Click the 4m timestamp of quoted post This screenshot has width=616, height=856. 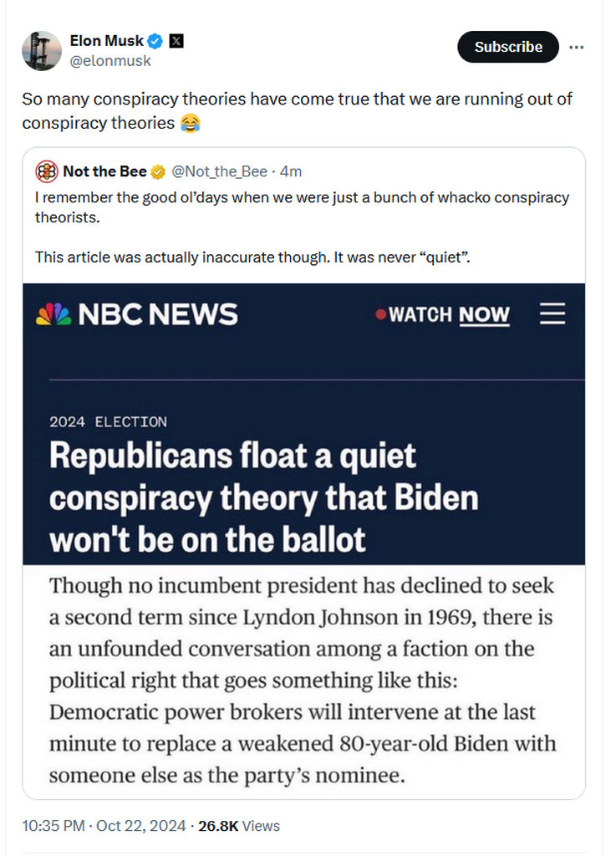tap(290, 171)
